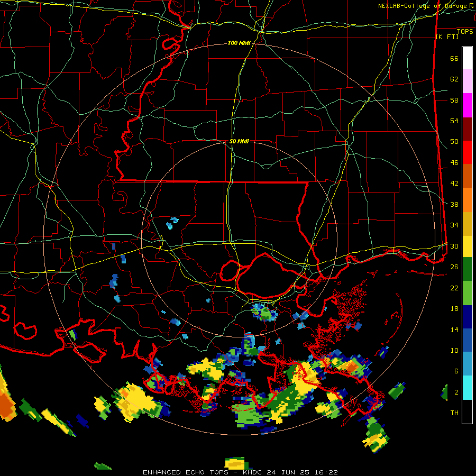Select the [K FT] units label
This screenshot has width=476, height=476.
tap(447, 36)
